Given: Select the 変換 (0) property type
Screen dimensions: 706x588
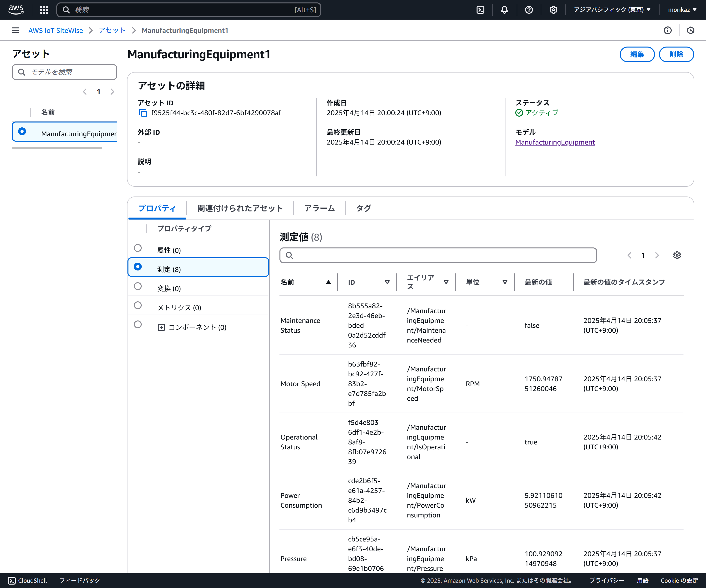Looking at the screenshot, I should [x=138, y=286].
